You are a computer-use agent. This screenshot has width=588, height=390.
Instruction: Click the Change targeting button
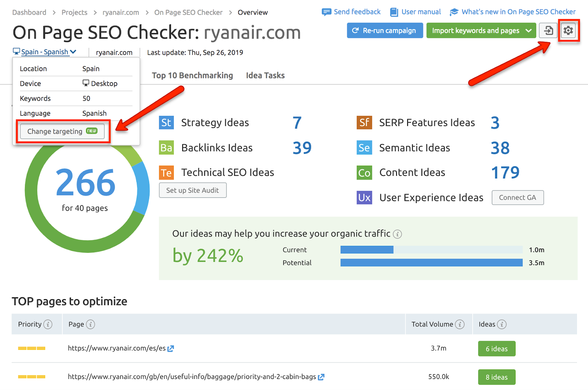[x=62, y=131]
